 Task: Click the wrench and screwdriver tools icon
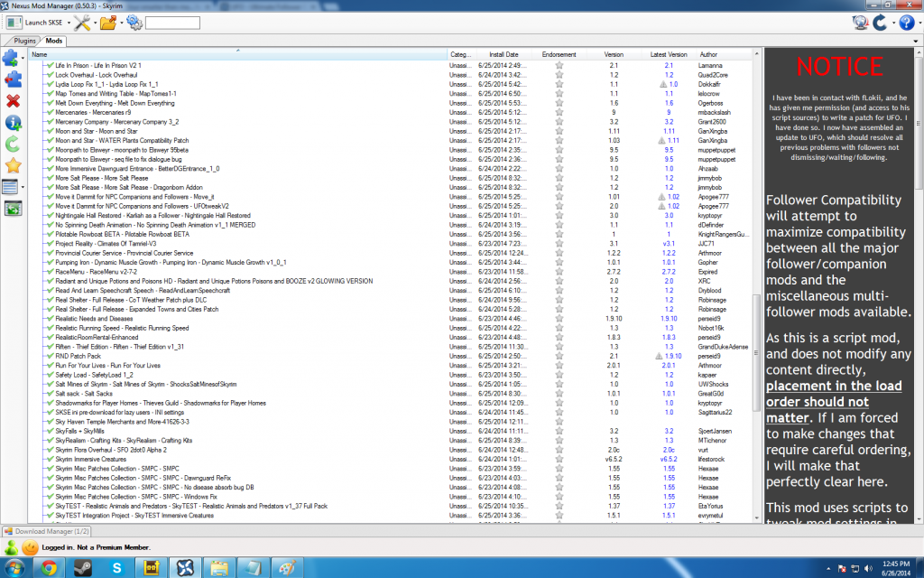(80, 23)
